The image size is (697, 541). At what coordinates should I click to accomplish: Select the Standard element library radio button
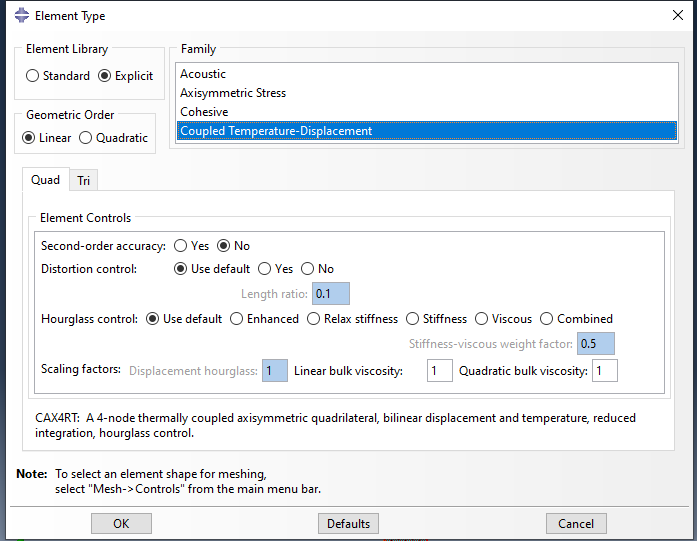[x=33, y=76]
